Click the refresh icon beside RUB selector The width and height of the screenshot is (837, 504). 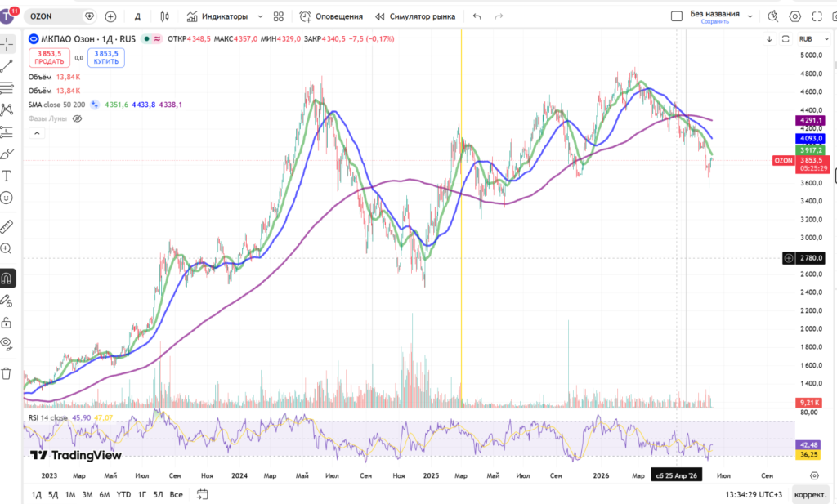point(786,39)
